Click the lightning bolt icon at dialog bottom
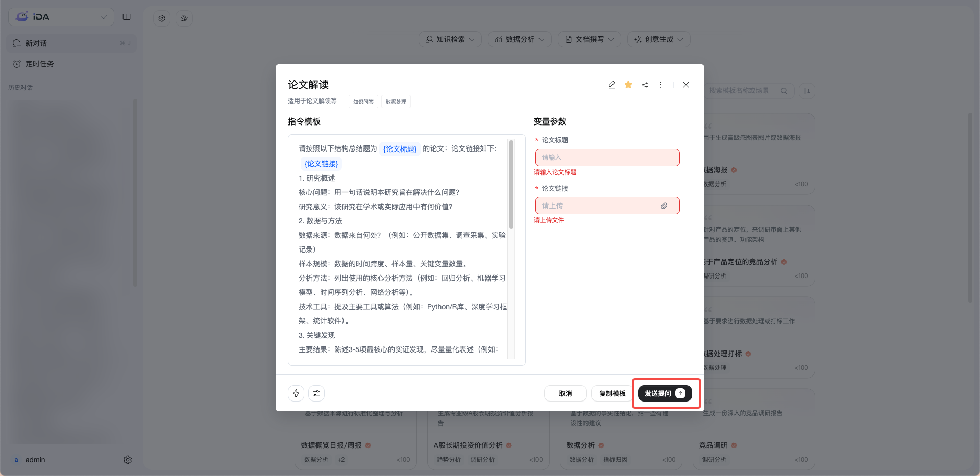Image resolution: width=980 pixels, height=476 pixels. tap(296, 393)
